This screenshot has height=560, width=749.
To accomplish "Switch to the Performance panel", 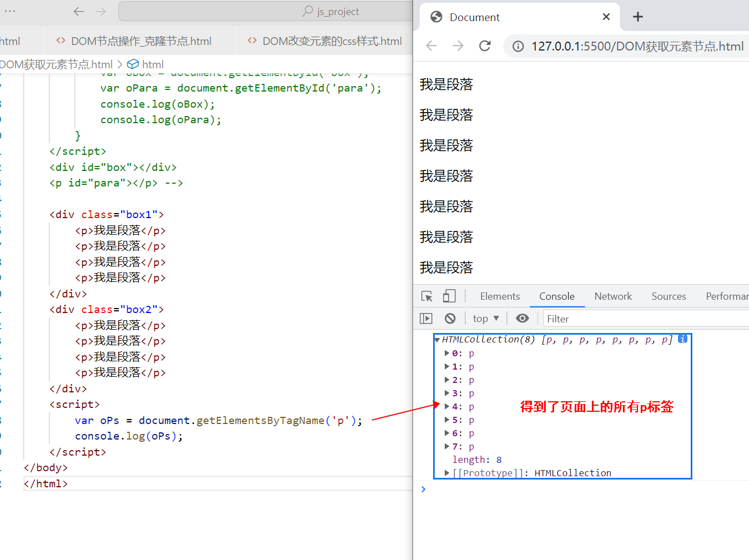I will click(x=727, y=296).
